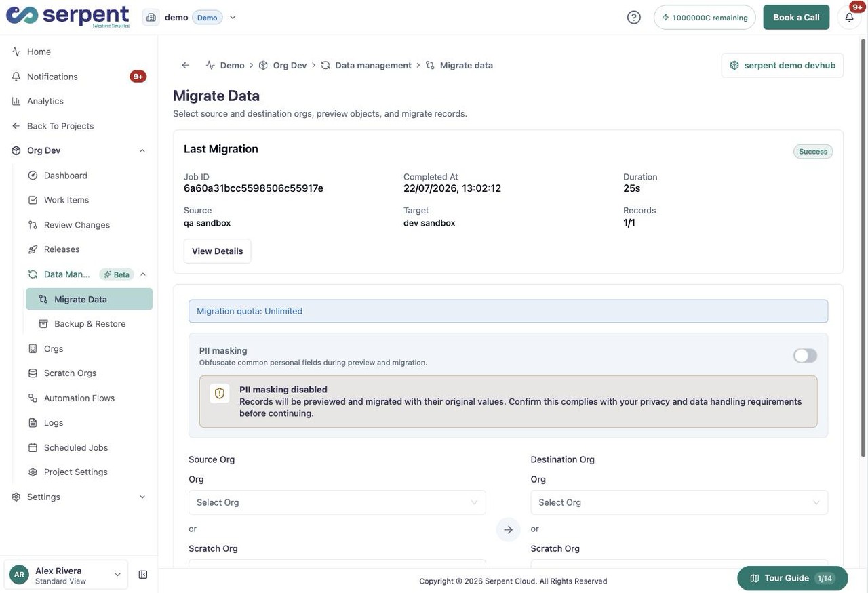Enable the PII masking toggle
This screenshot has width=868, height=593.
[x=806, y=356]
